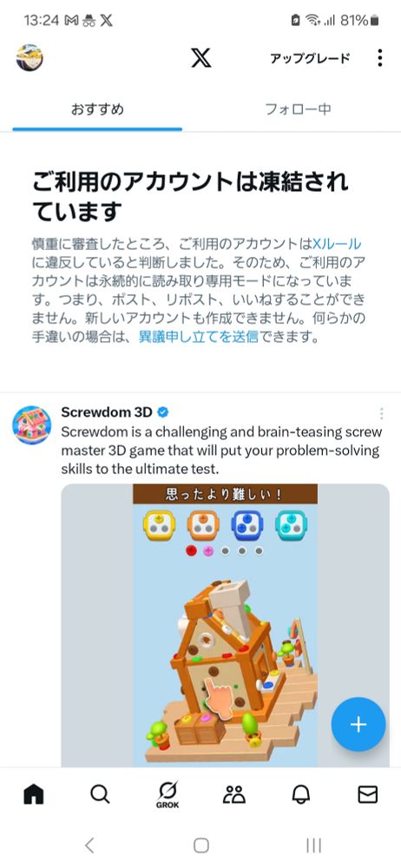The image size is (401, 868).
Task: Open Search in bottom navigation
Action: coord(100,794)
